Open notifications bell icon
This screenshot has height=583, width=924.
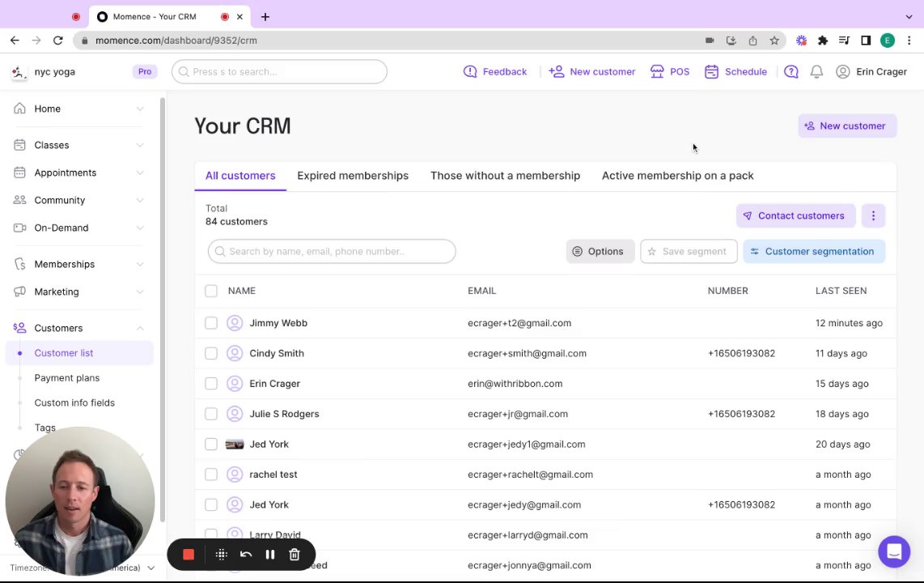click(816, 71)
